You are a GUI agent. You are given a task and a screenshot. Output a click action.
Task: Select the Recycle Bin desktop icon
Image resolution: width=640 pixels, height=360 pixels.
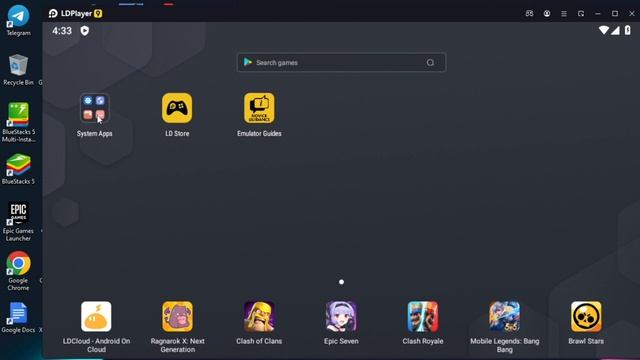[x=18, y=70]
